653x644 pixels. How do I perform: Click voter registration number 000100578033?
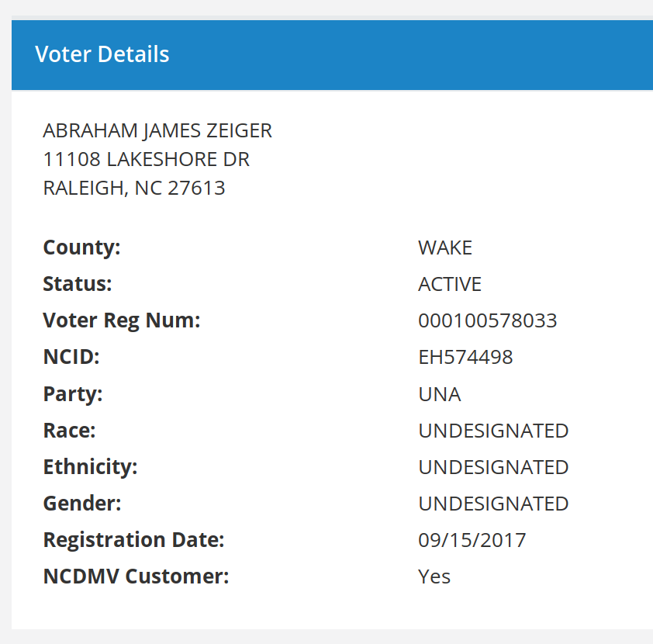click(x=487, y=320)
